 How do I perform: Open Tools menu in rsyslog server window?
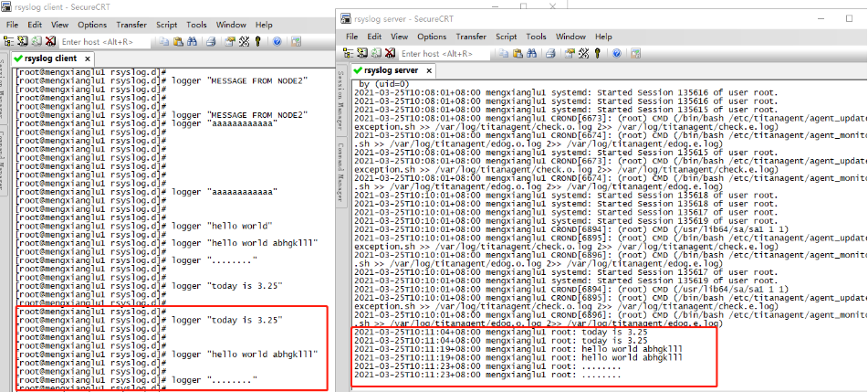[536, 37]
